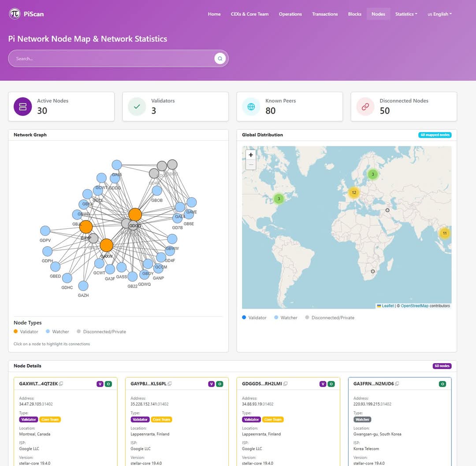
Task: Open the Operations page
Action: (x=290, y=14)
